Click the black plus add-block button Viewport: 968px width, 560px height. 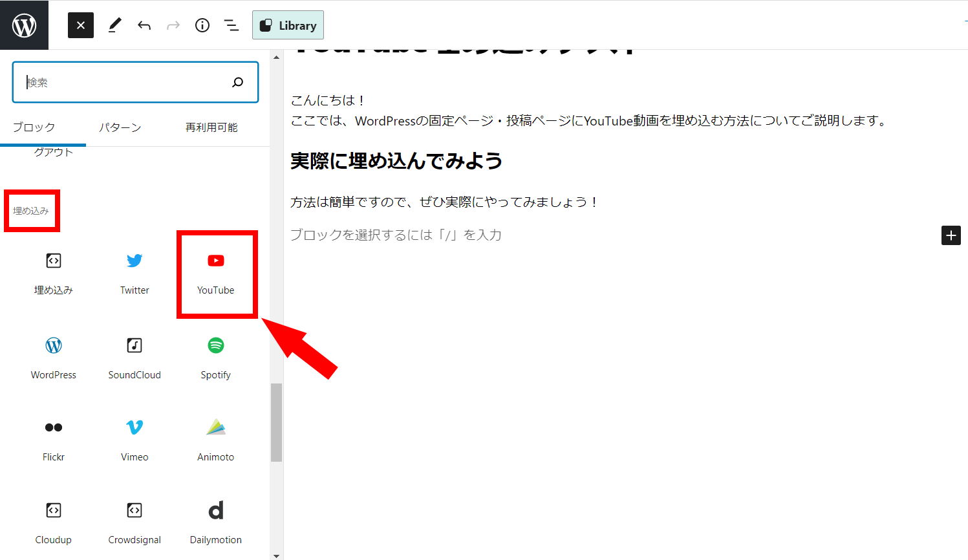(x=951, y=235)
